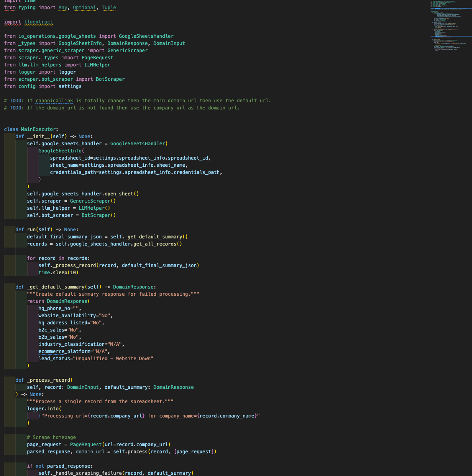
Task: Click 'BotScraper' in the scraper.bot_scraper import line
Action: (x=110, y=79)
